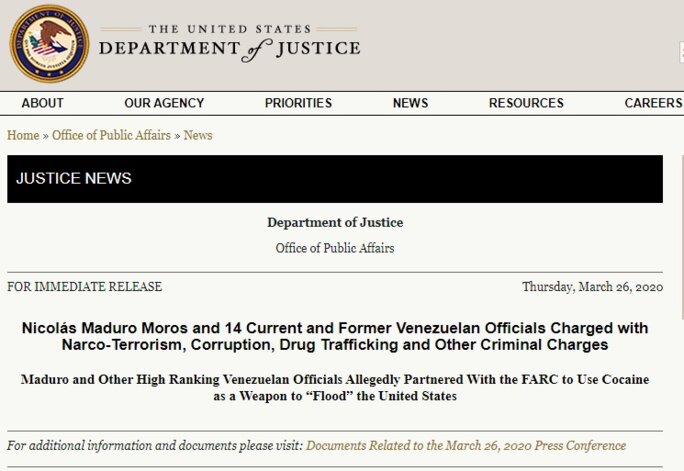
Task: Select PRIORITIES in the navigation bar
Action: [298, 103]
